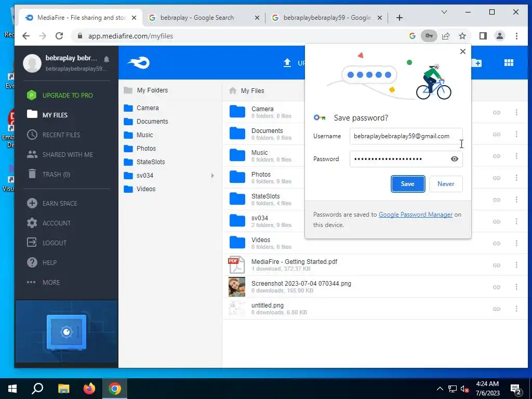This screenshot has width=532, height=399.
Task: Copy share link for Screenshot 2023-07-04 file
Action: click(496, 287)
